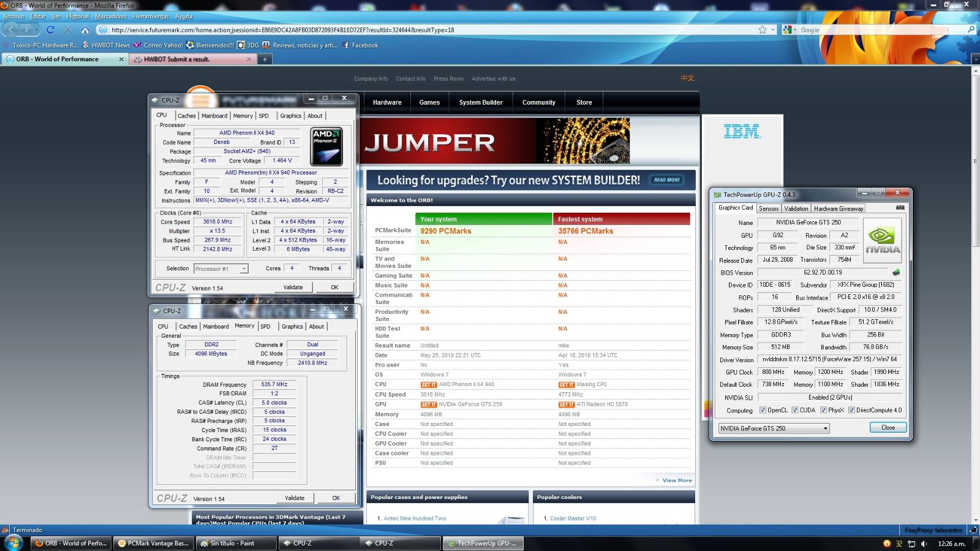Click the Close button in GPU-Z

click(888, 428)
